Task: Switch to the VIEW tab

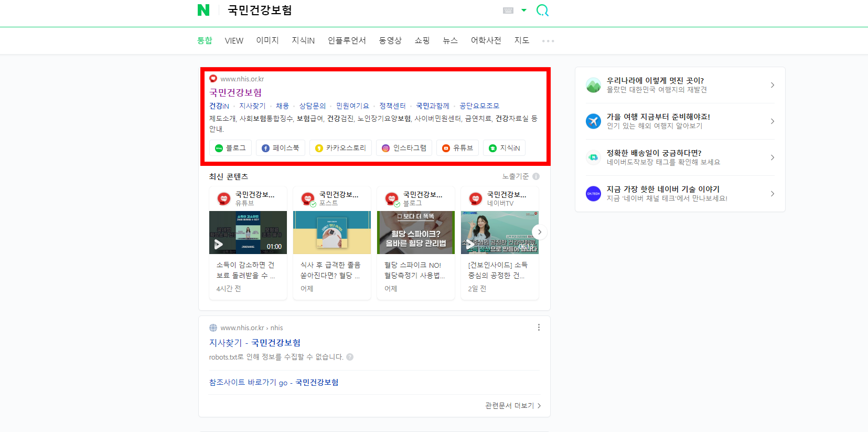Action: [x=234, y=40]
